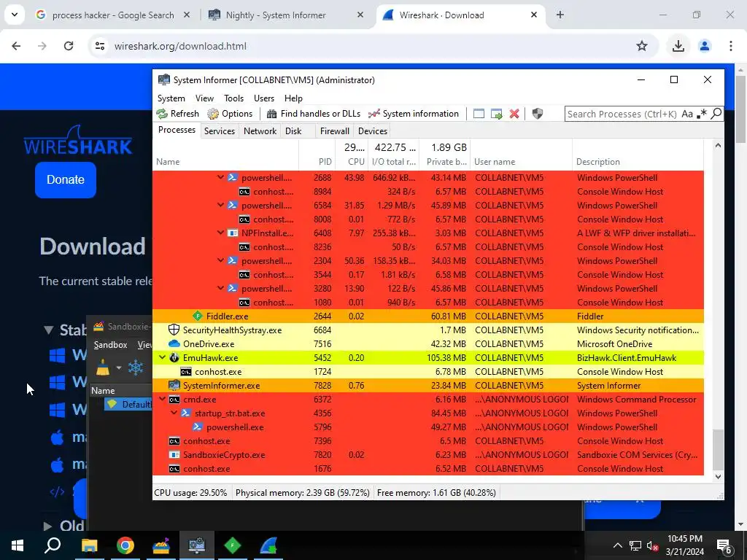
Task: Sort by the Description column header
Action: (638, 155)
